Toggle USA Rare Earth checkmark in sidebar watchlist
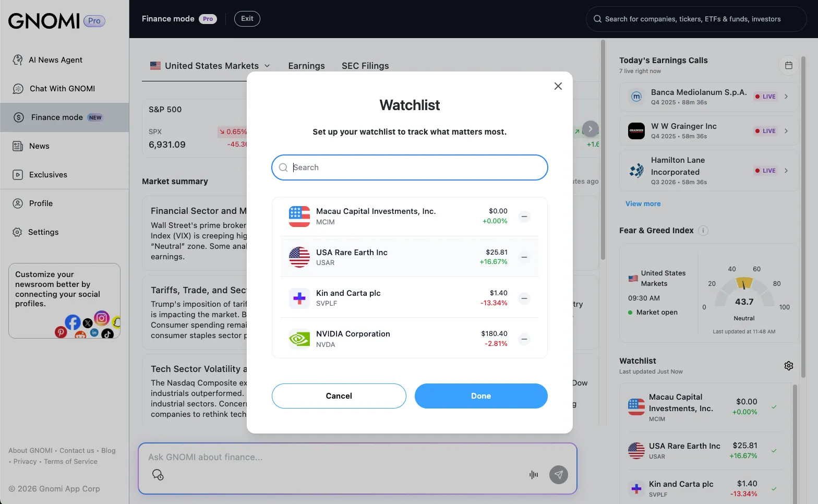This screenshot has height=504, width=818. tap(774, 451)
